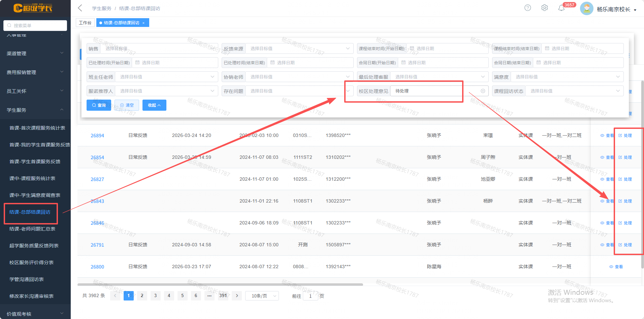Image resolution: width=644 pixels, height=319 pixels.
Task: Click 处理 for record 26894
Action: tap(625, 136)
